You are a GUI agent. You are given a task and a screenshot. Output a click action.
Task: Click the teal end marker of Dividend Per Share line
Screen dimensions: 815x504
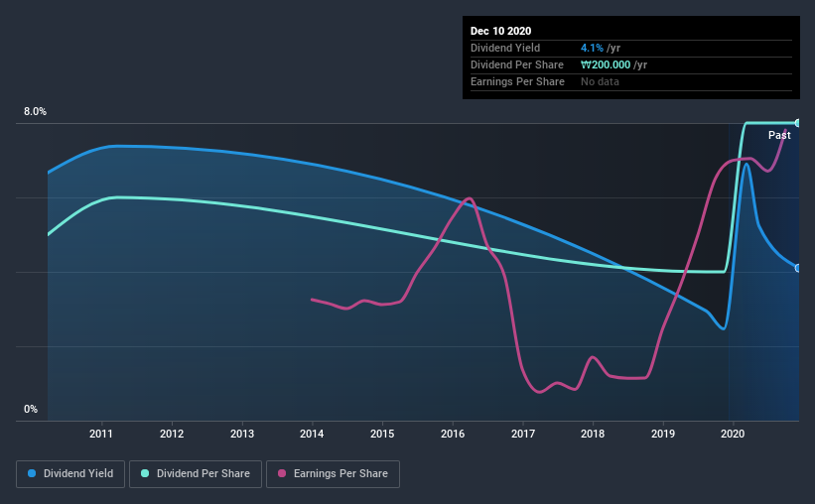[x=797, y=123]
